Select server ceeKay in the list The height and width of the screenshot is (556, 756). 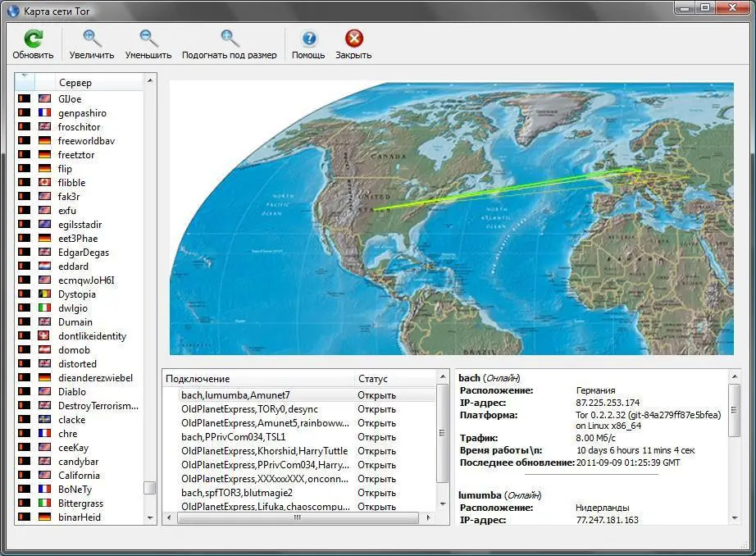pos(73,448)
